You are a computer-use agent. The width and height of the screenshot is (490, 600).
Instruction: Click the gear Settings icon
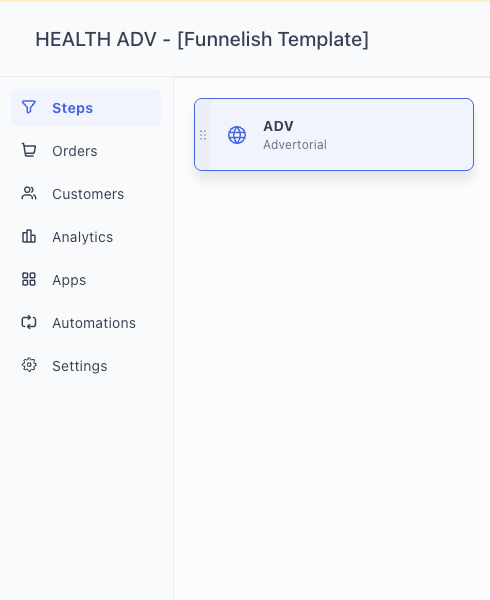(29, 365)
